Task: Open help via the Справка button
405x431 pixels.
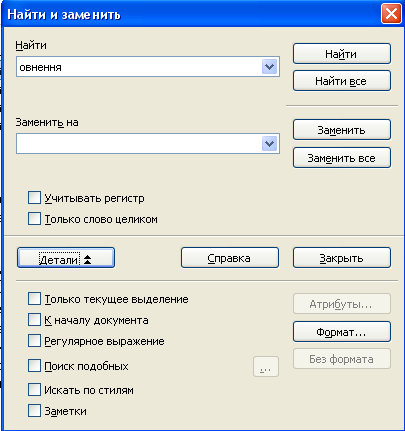Action: (230, 258)
